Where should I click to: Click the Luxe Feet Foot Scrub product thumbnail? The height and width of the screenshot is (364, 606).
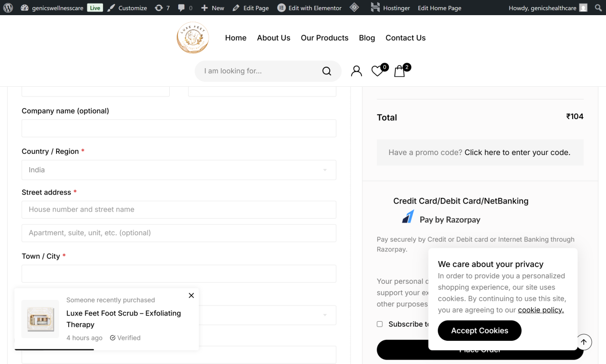[40, 319]
